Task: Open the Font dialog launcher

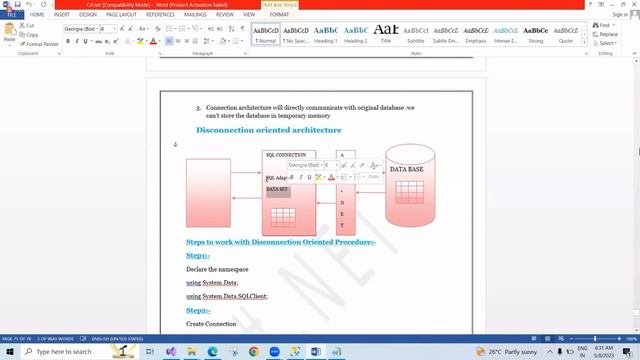Action: 160,53
